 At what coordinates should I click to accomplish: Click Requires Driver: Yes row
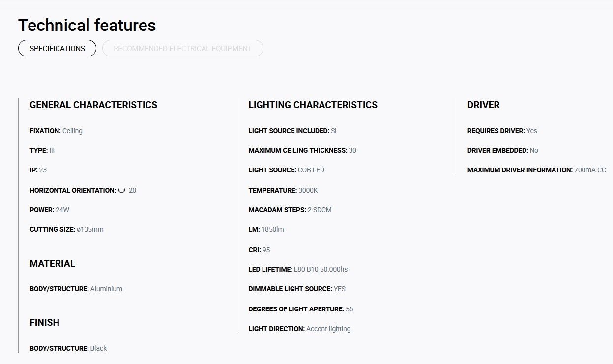coord(502,131)
